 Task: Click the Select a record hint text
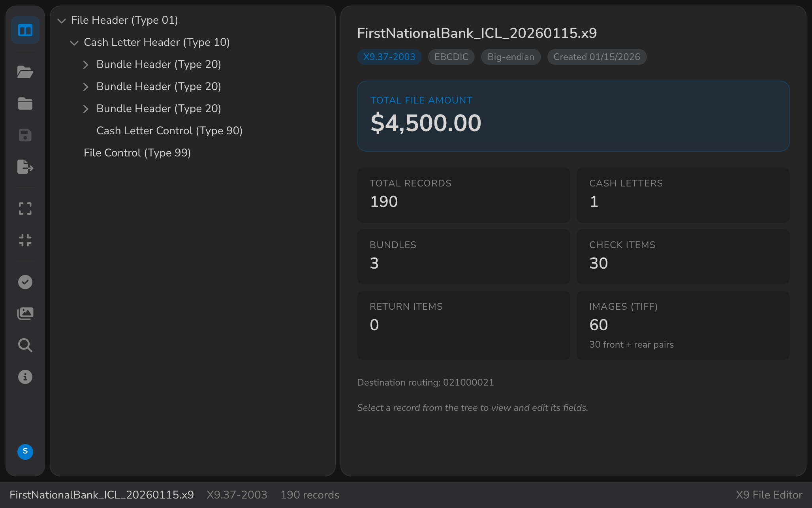(x=472, y=408)
